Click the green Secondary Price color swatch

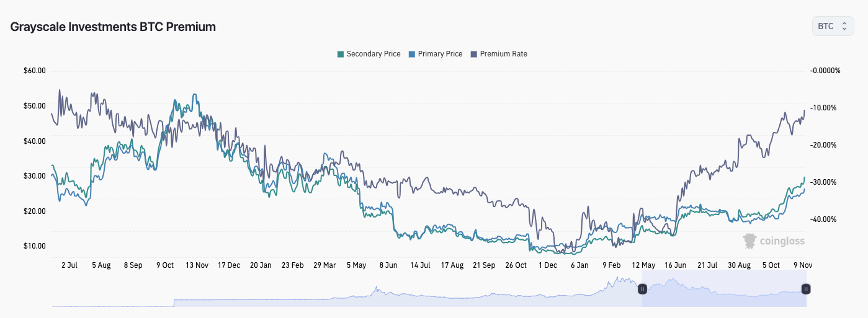[x=340, y=54]
